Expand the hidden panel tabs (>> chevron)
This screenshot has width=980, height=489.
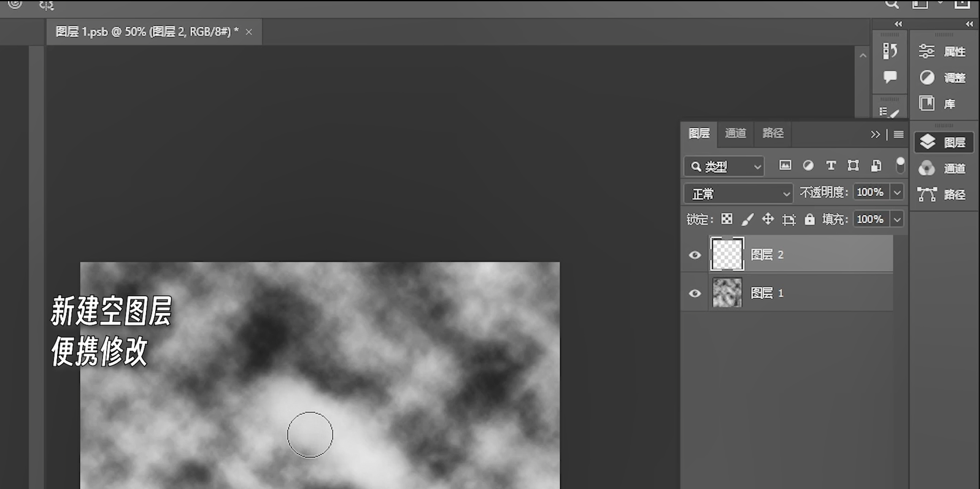point(875,134)
